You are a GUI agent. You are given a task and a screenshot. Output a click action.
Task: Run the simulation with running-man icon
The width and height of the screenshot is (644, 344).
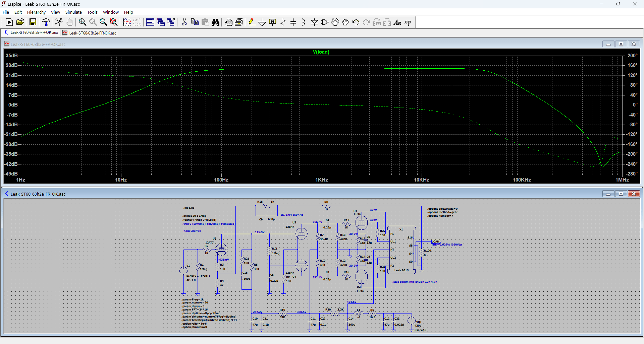click(59, 22)
